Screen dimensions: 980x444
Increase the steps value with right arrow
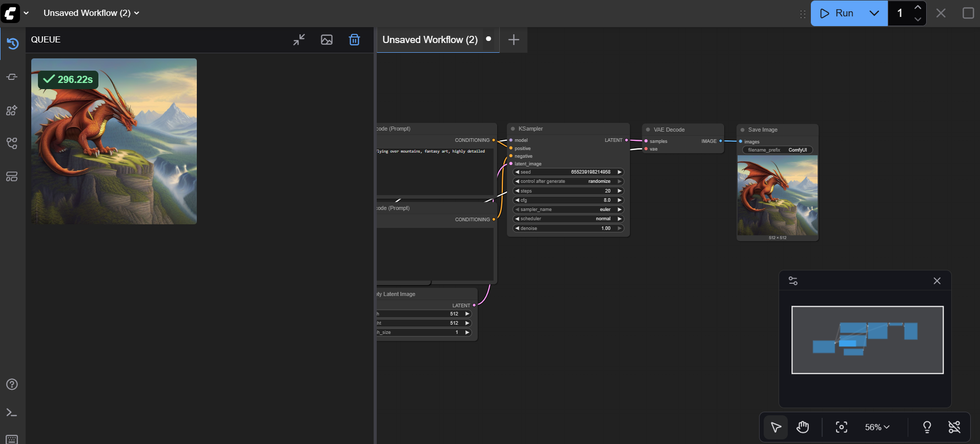click(620, 191)
